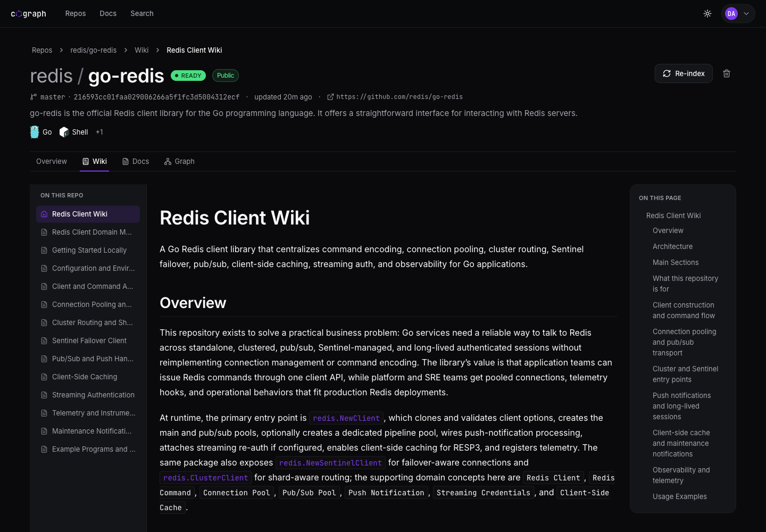Image resolution: width=766 pixels, height=532 pixels.
Task: Click the redis.ClusterClient code reference
Action: click(205, 478)
